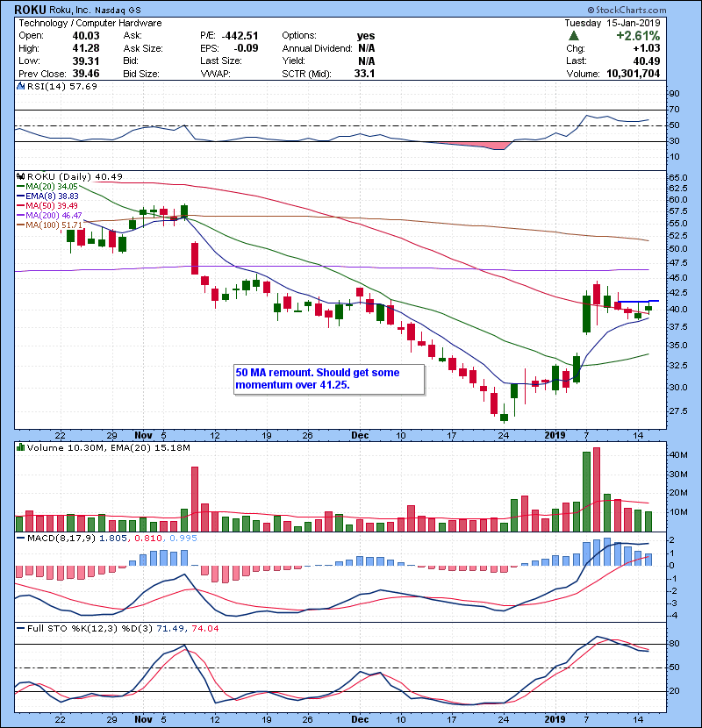
Task: Click the SCTR (Mid) value 33.1
Action: tap(364, 74)
